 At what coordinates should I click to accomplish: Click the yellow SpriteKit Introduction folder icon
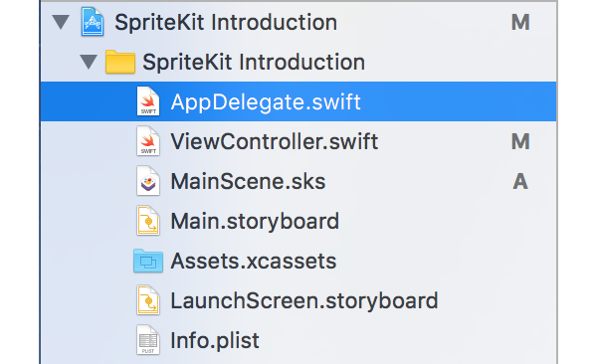pos(120,62)
